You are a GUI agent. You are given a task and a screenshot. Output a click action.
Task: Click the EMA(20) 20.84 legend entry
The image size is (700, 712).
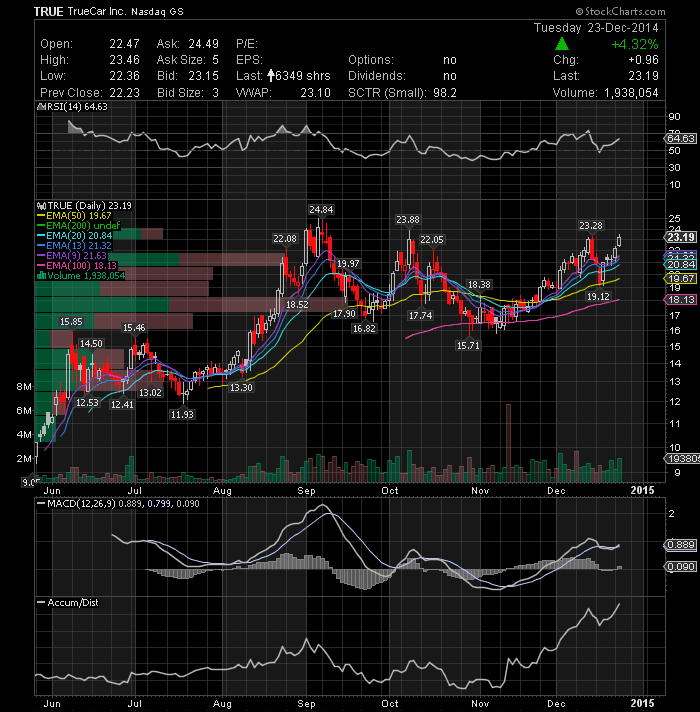[x=79, y=236]
